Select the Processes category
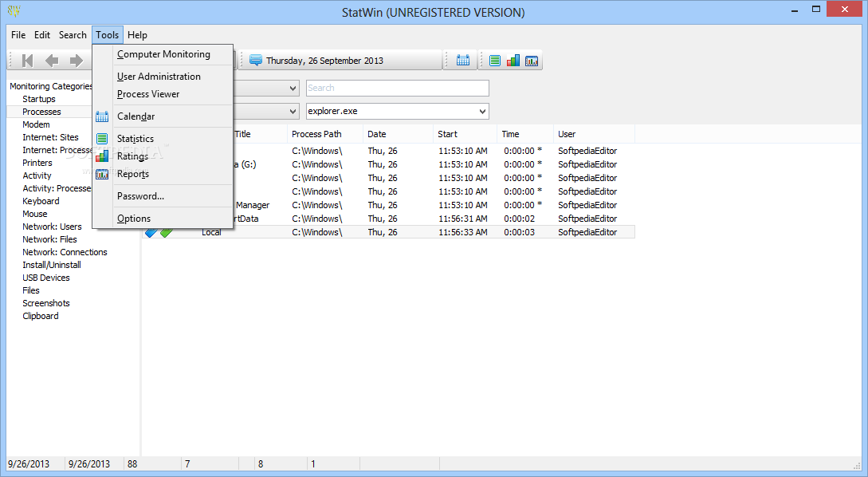Screen dimensions: 868x477 pos(41,112)
